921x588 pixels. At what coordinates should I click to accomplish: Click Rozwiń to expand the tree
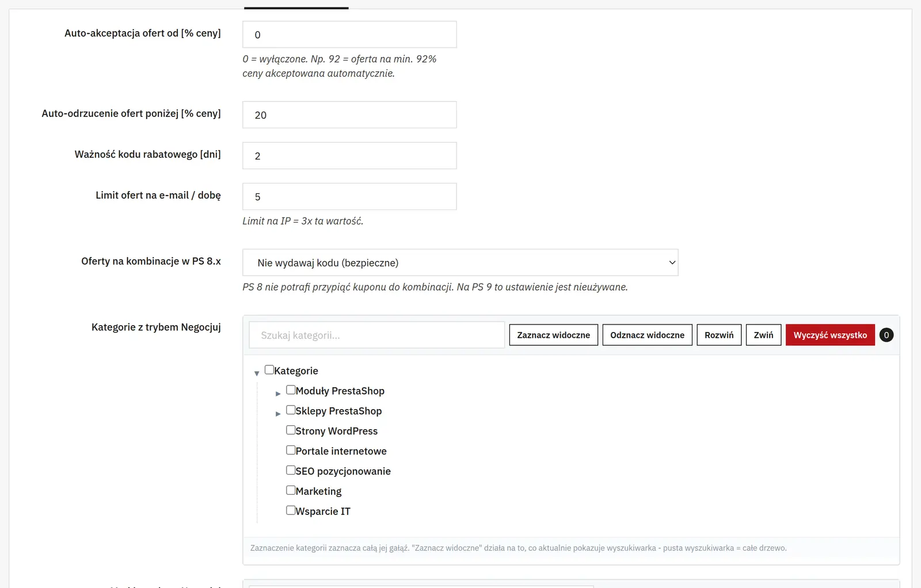coord(719,335)
